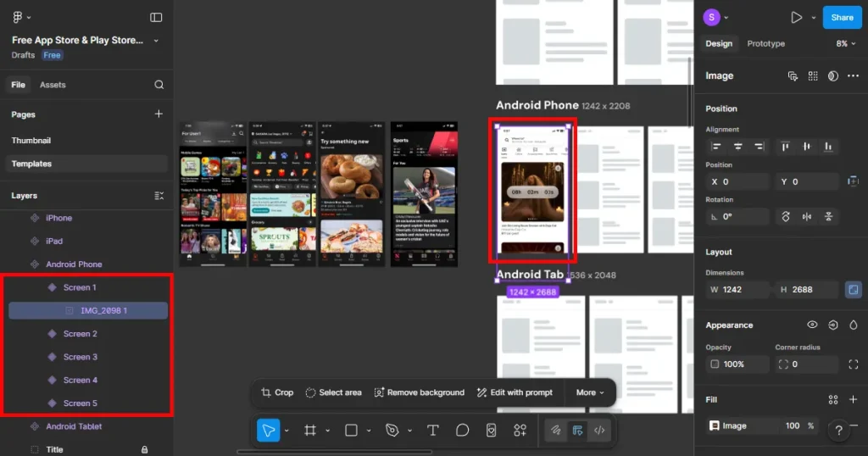Open the 8% zoom dropdown
Screen dimensions: 868x456
(x=846, y=44)
